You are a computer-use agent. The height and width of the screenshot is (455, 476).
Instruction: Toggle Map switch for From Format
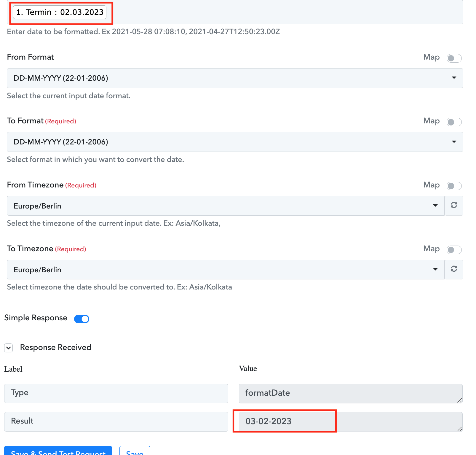pyautogui.click(x=454, y=58)
